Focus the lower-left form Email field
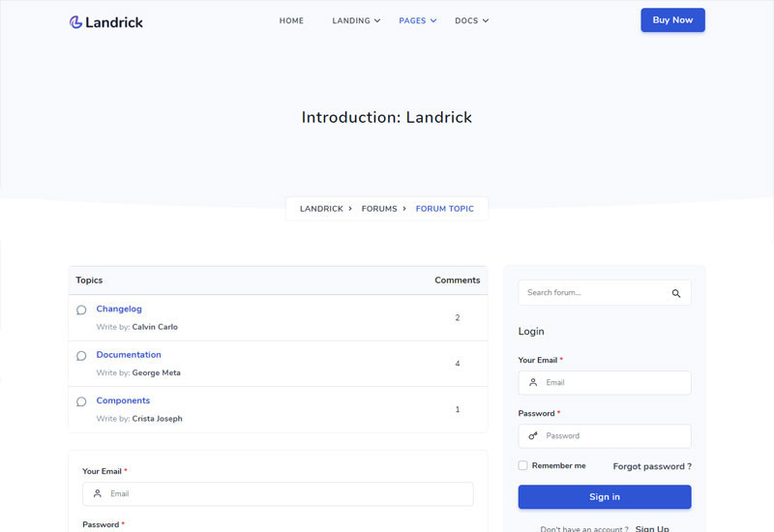The height and width of the screenshot is (532, 774). [278, 494]
